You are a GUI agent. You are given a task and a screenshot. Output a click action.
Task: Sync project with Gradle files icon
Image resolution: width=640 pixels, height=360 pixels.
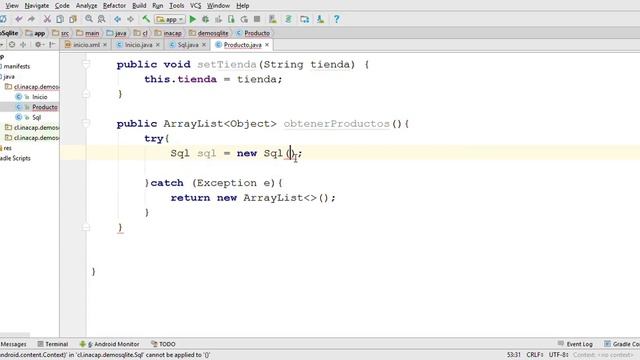click(289, 19)
